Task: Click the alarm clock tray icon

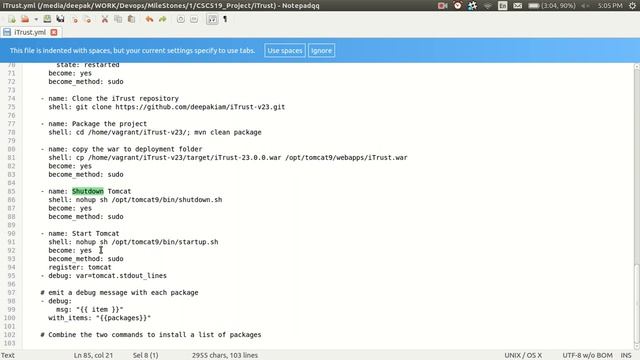Action: (x=458, y=6)
